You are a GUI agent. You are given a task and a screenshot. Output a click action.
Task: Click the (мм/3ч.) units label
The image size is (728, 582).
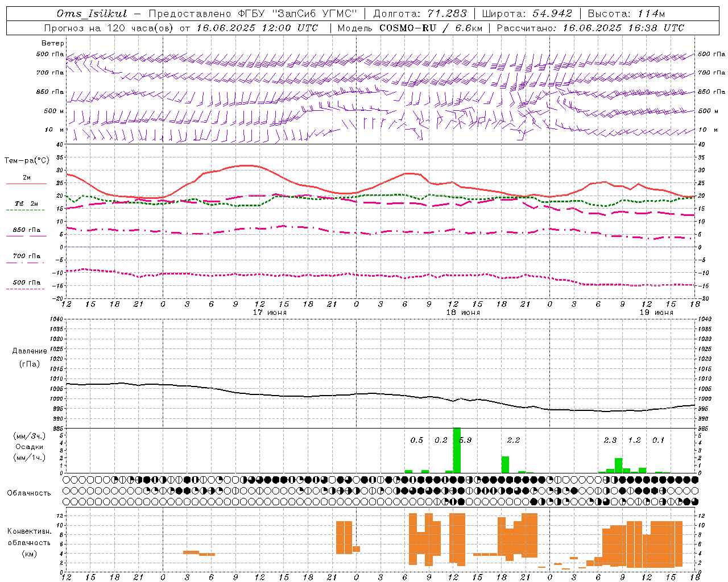pos(30,436)
